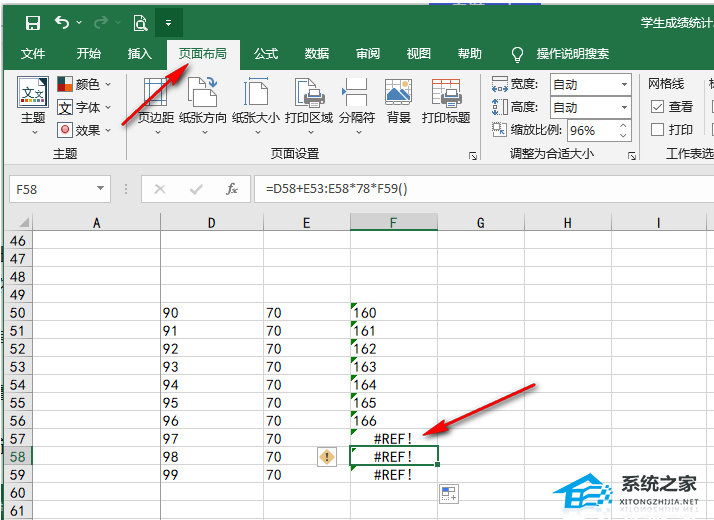Enable the gridlines 打印 checkbox
The height and width of the screenshot is (520, 714).
click(x=657, y=130)
